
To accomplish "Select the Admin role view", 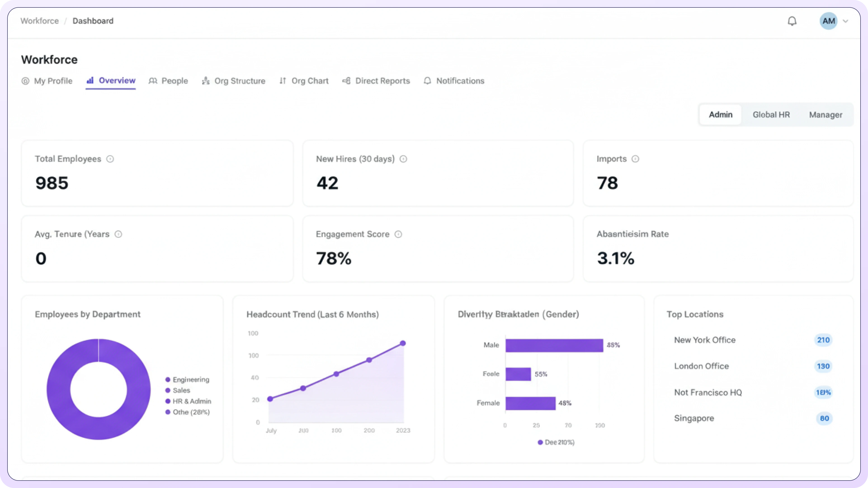I will (720, 115).
